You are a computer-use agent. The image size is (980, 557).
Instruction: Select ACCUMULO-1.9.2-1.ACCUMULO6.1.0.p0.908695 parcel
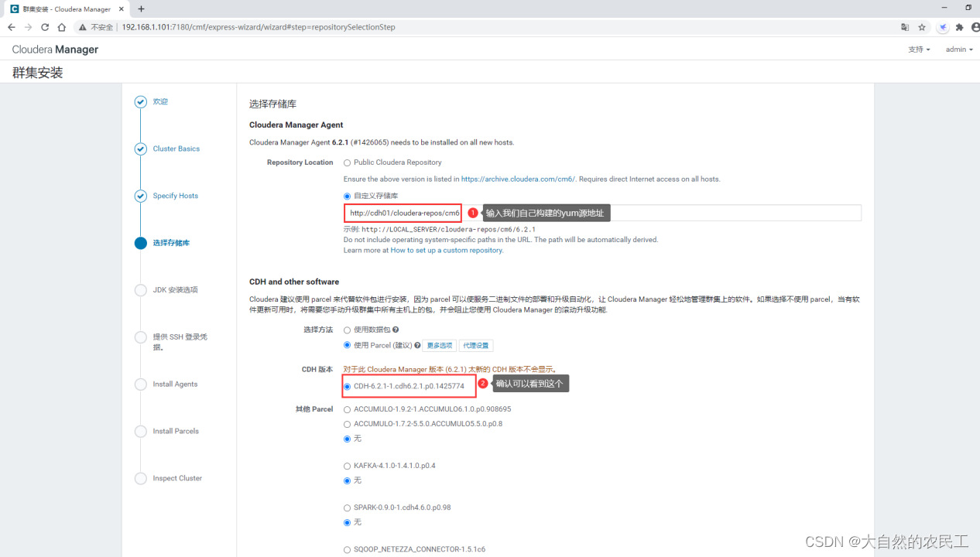347,409
